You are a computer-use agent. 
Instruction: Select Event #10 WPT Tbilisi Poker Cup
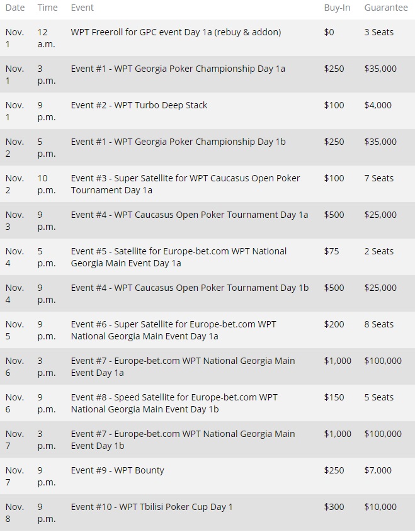click(152, 507)
